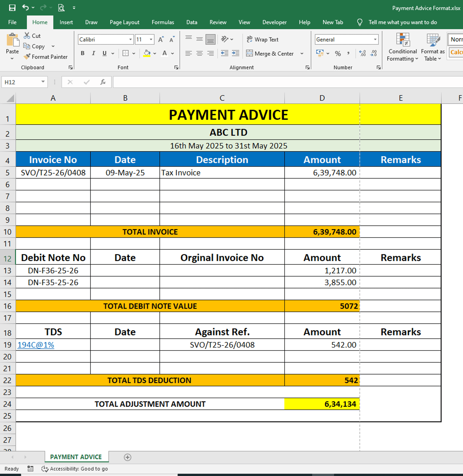This screenshot has width=463, height=476.
Task: Toggle Wrap Text on
Action: click(262, 39)
